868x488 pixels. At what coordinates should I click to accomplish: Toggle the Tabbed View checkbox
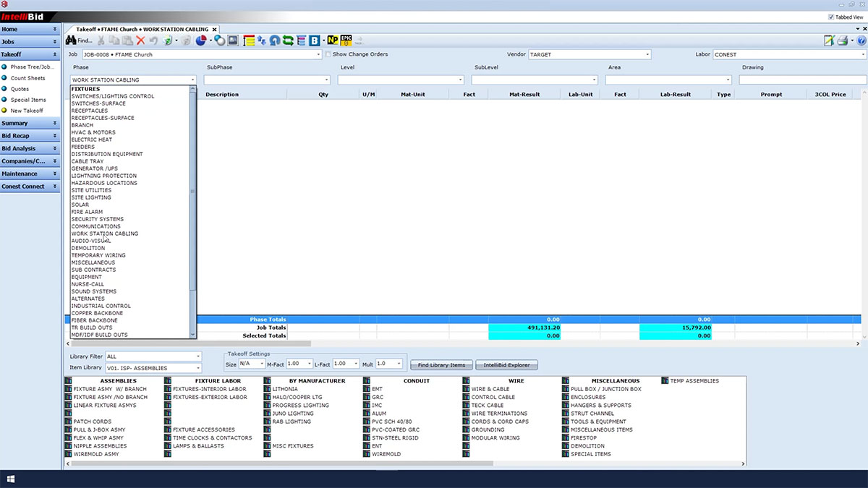tap(830, 17)
